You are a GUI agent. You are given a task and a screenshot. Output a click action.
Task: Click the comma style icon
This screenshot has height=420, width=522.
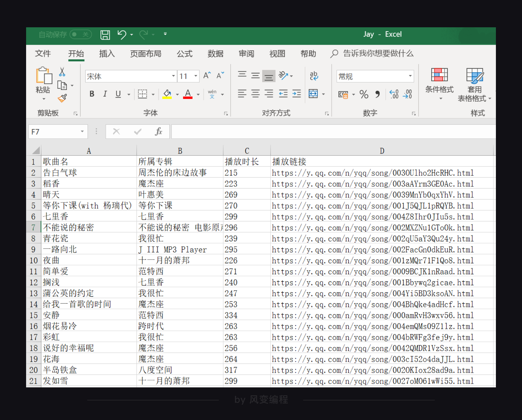(377, 95)
